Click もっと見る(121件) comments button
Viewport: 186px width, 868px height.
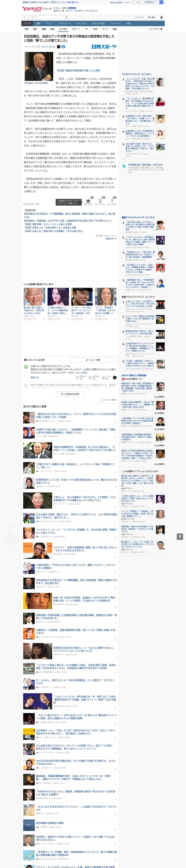(70, 394)
